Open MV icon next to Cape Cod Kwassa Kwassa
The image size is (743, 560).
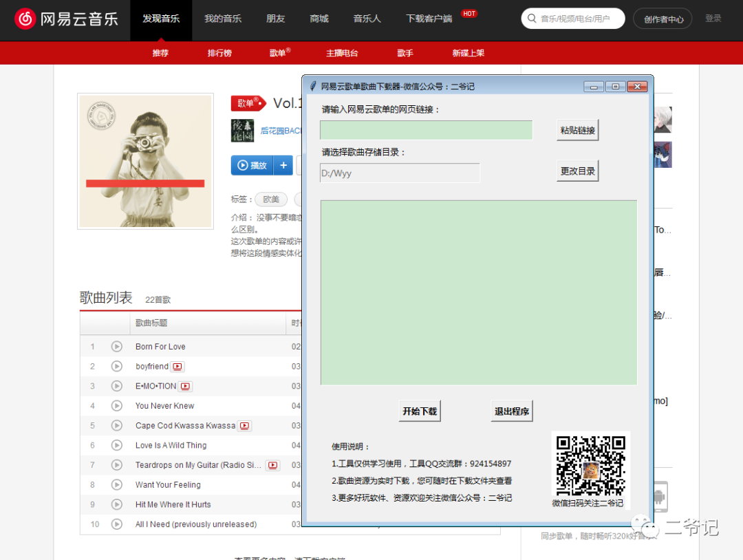[244, 426]
